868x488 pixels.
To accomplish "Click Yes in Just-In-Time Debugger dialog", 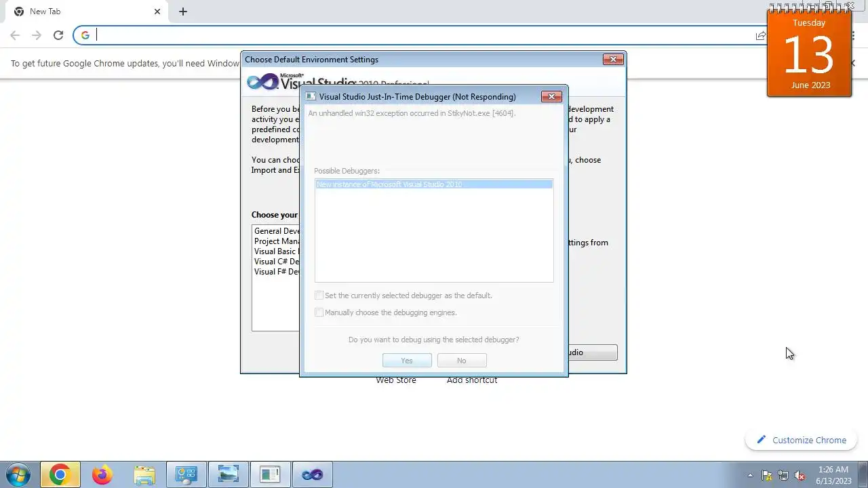I will click(407, 361).
